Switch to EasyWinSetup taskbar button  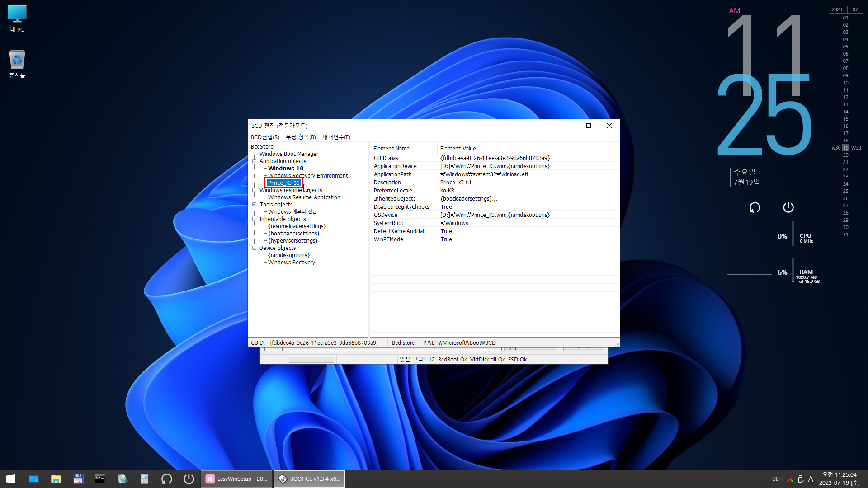[236, 479]
